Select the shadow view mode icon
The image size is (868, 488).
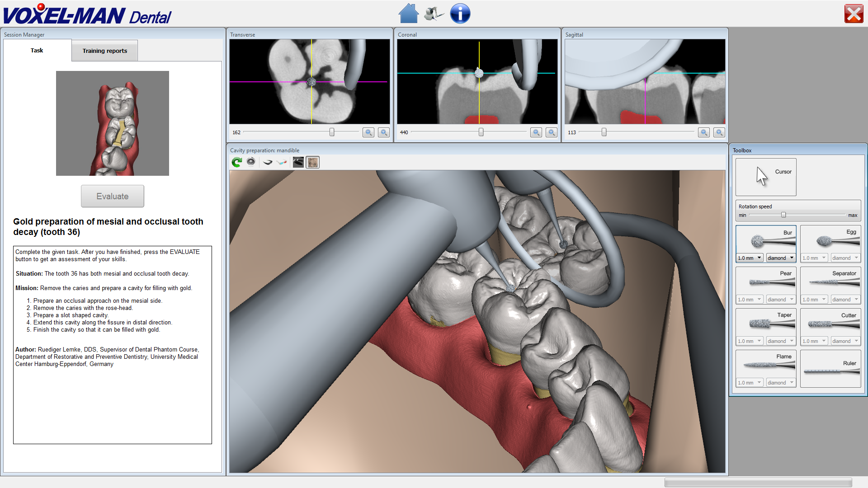[x=298, y=162]
